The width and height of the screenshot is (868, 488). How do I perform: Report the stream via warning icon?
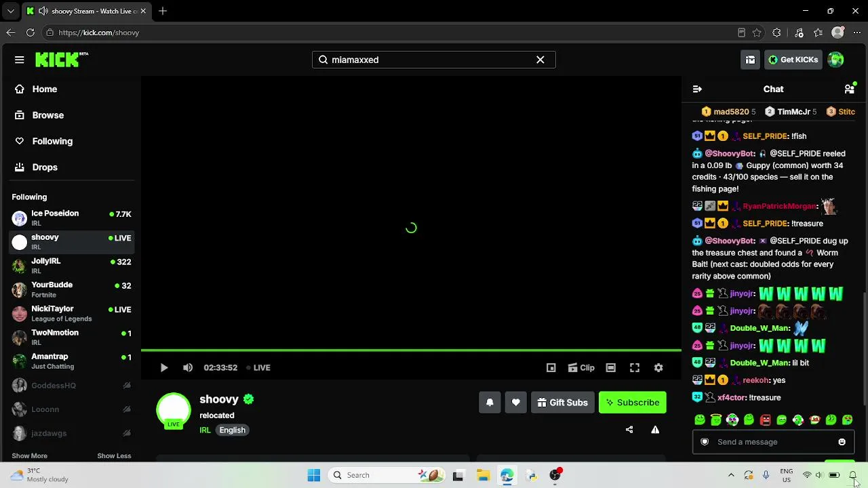(x=655, y=430)
